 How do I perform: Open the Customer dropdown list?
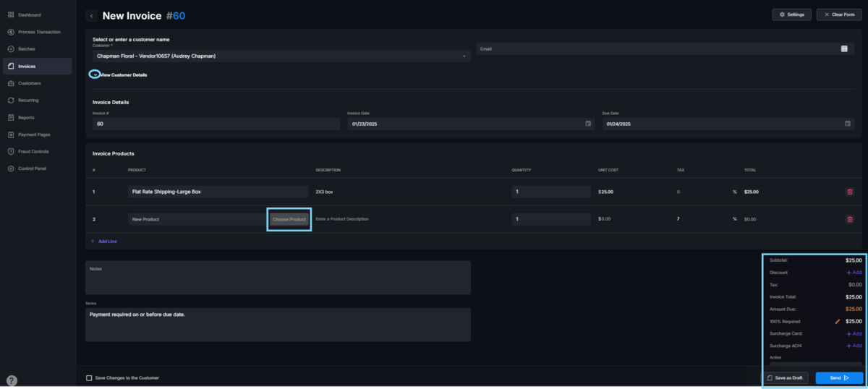click(464, 56)
